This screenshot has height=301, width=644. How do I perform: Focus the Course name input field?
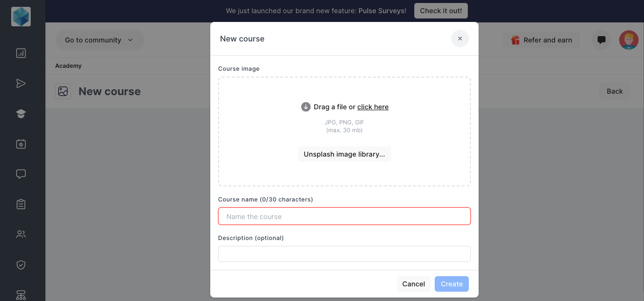click(344, 216)
